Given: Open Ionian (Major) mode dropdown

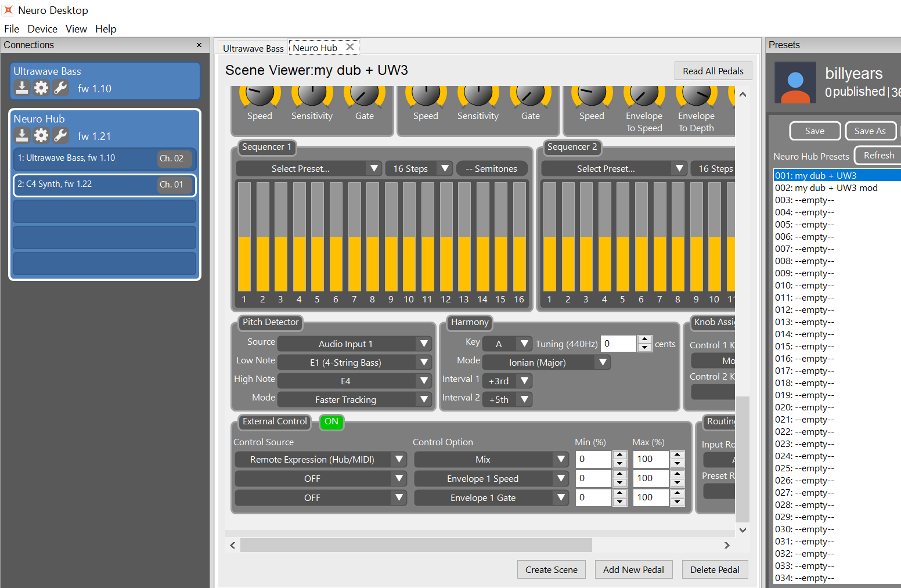Looking at the screenshot, I should point(546,362).
